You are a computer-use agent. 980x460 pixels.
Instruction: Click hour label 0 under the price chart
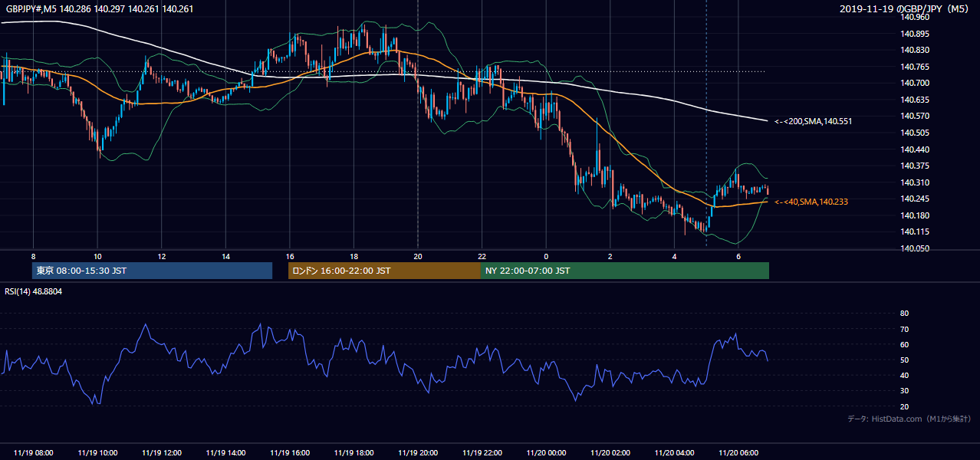coord(546,256)
